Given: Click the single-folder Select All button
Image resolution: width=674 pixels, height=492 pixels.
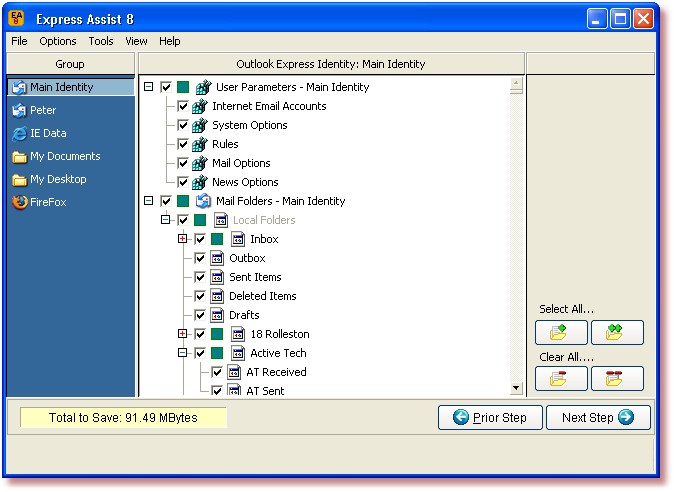Looking at the screenshot, I should tap(561, 332).
